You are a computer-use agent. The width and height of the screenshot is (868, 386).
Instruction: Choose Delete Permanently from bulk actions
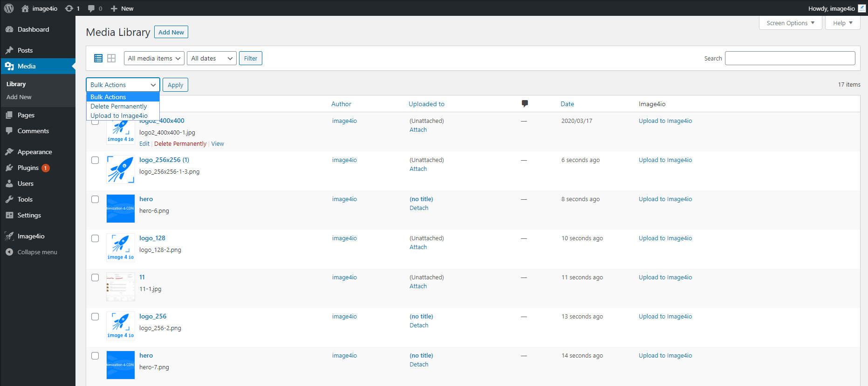[123, 106]
